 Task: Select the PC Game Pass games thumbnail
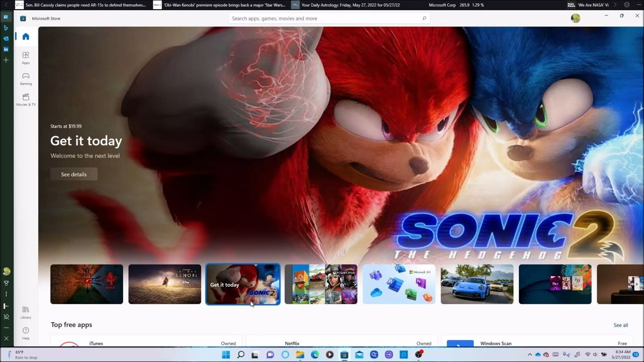point(321,284)
